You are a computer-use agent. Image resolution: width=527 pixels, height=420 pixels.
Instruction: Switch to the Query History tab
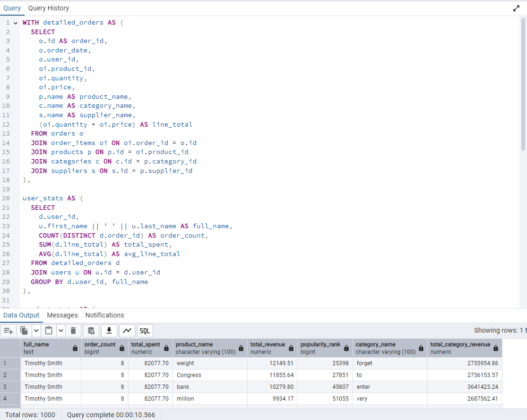48,8
